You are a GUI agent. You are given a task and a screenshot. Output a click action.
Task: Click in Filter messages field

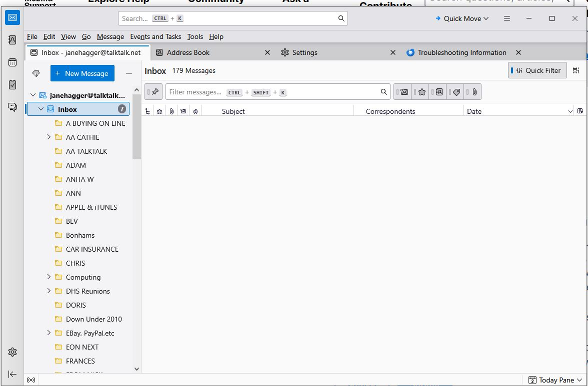[277, 92]
